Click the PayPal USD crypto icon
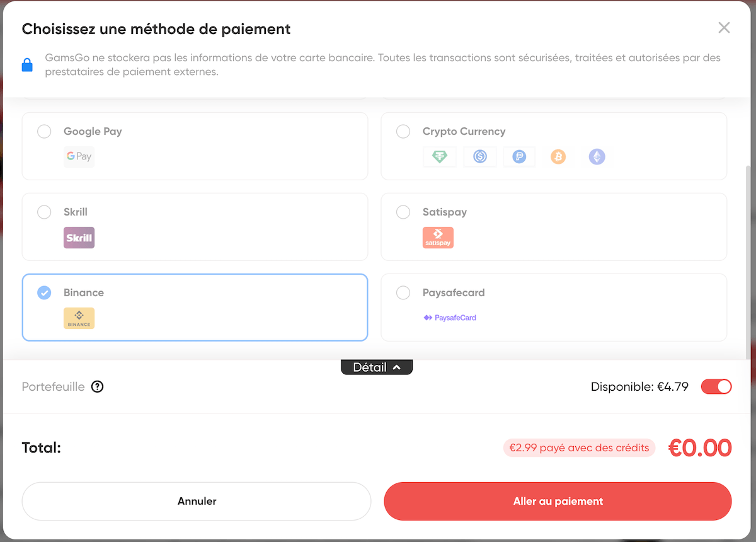Viewport: 756px width, 542px height. tap(519, 156)
